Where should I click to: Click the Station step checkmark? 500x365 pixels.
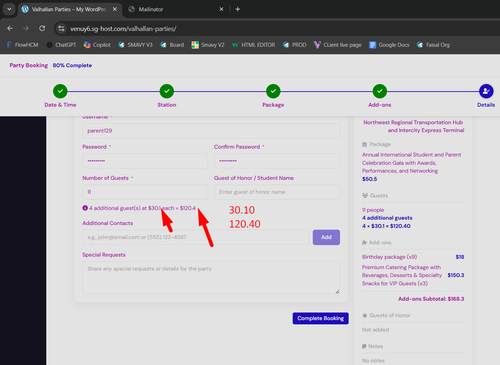coord(167,91)
